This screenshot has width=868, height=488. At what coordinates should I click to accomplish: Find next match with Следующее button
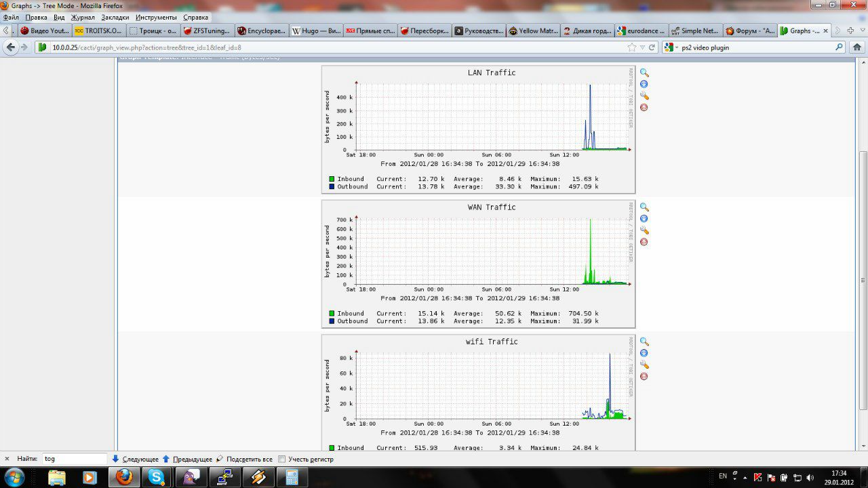tap(135, 459)
